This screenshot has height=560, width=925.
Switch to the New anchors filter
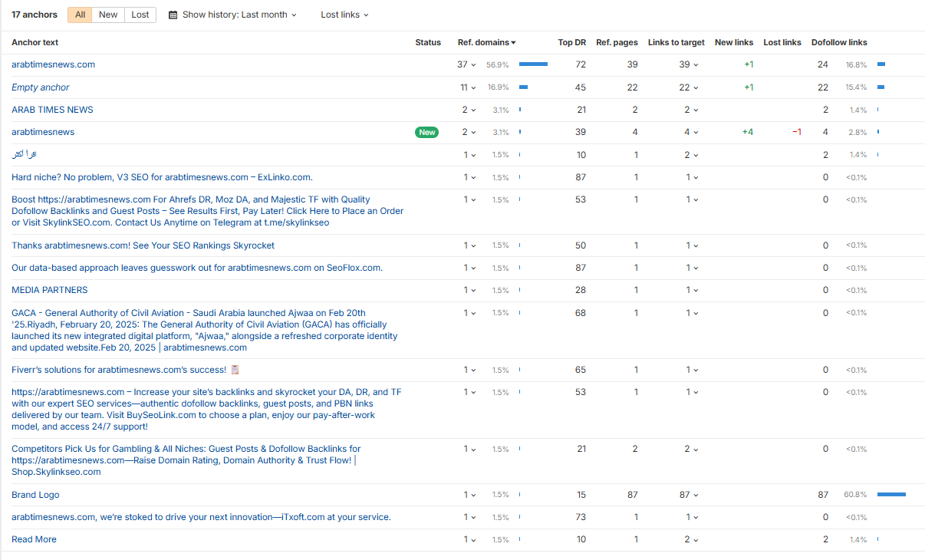click(108, 15)
